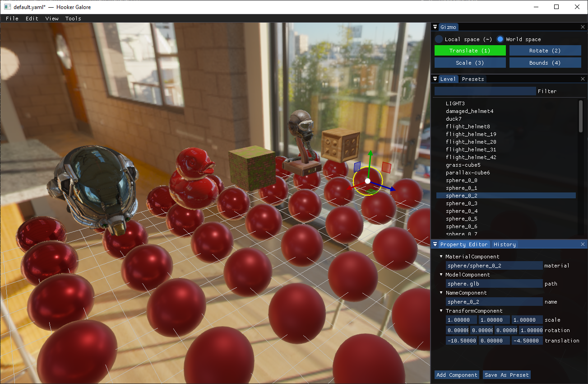
Task: Select flight_helmet_42 in the Level list
Action: click(506, 157)
